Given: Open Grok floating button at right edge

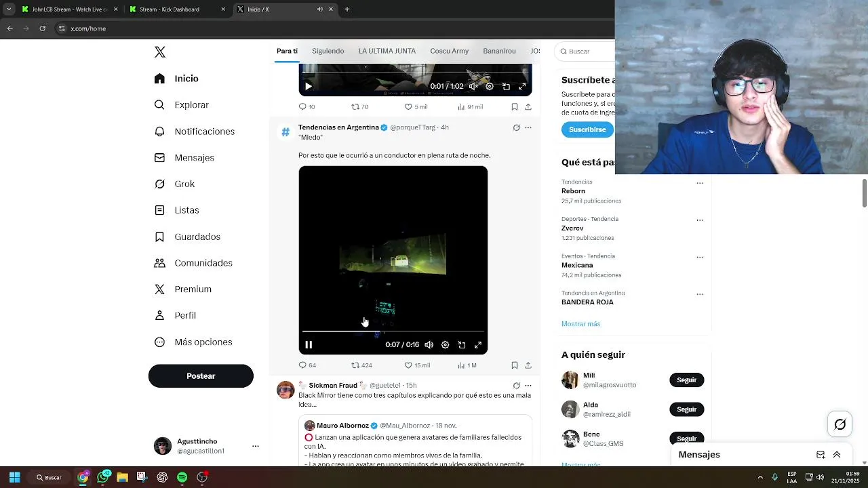Looking at the screenshot, I should (x=840, y=424).
